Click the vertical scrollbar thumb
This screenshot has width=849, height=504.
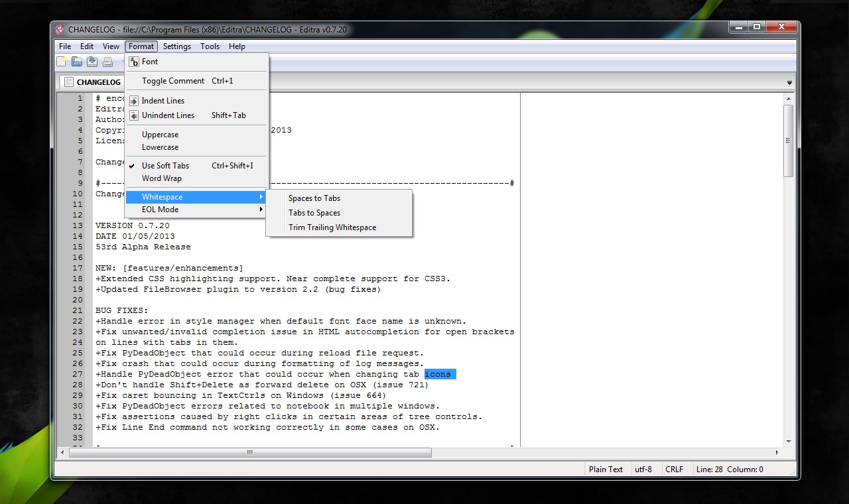pyautogui.click(x=789, y=141)
